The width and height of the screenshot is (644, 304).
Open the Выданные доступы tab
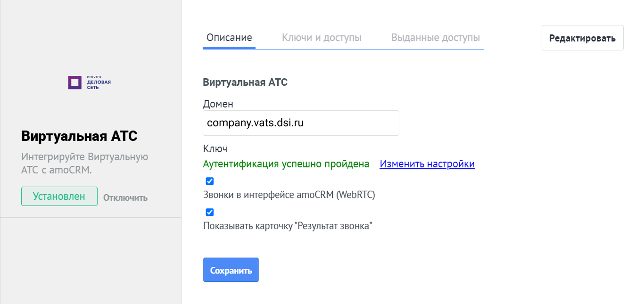click(x=436, y=38)
